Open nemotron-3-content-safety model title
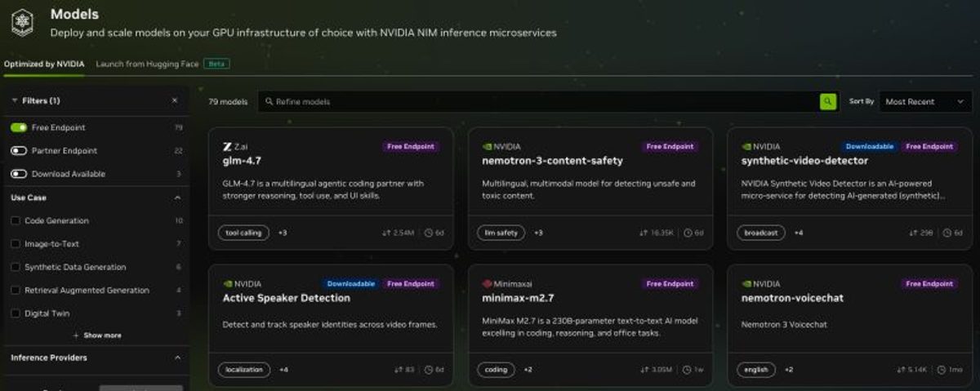The height and width of the screenshot is (391, 980). click(x=552, y=161)
